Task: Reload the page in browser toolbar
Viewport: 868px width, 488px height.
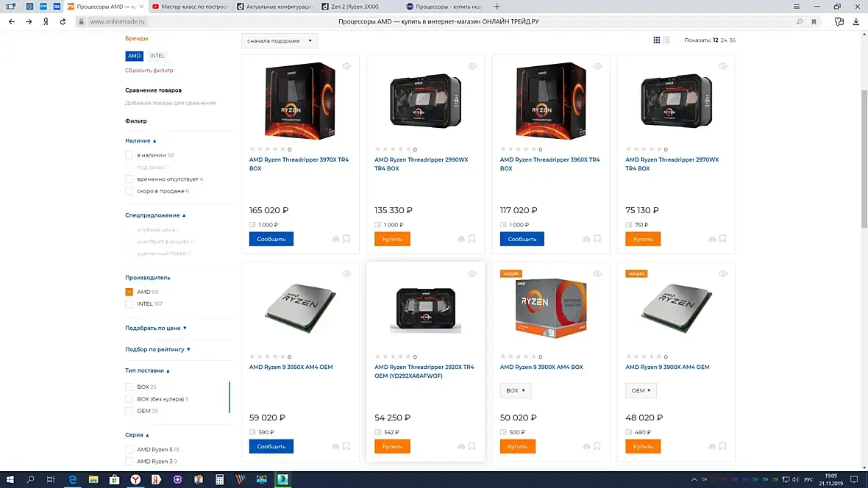Action: [x=63, y=21]
